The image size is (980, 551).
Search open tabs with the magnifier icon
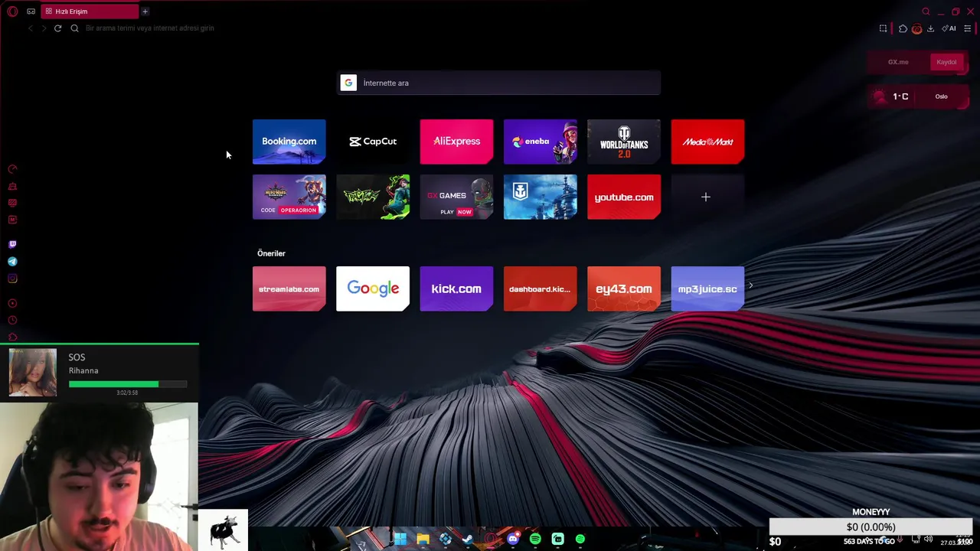pos(926,11)
